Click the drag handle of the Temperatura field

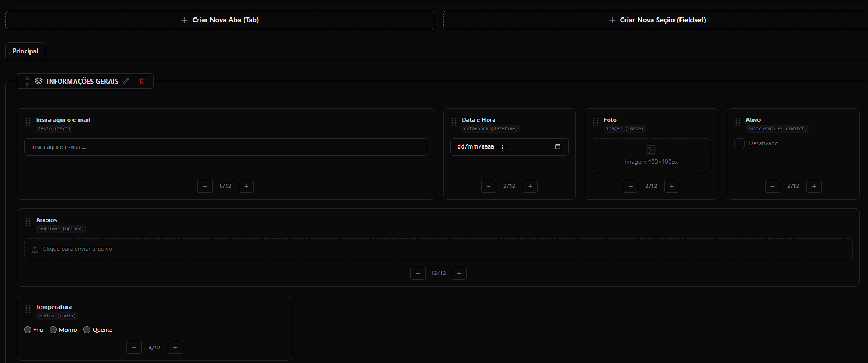(x=28, y=309)
